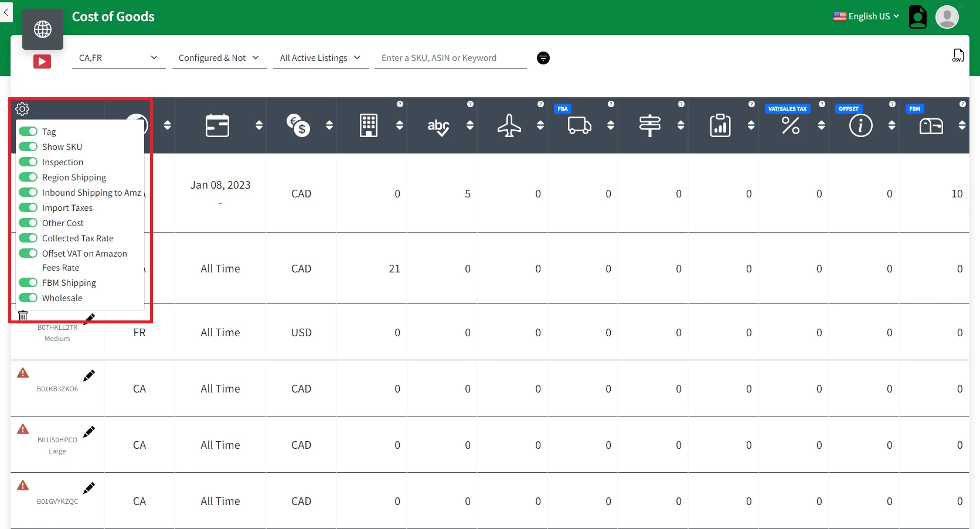The height and width of the screenshot is (529, 980).
Task: Toggle the Tag column switch
Action: tap(28, 131)
